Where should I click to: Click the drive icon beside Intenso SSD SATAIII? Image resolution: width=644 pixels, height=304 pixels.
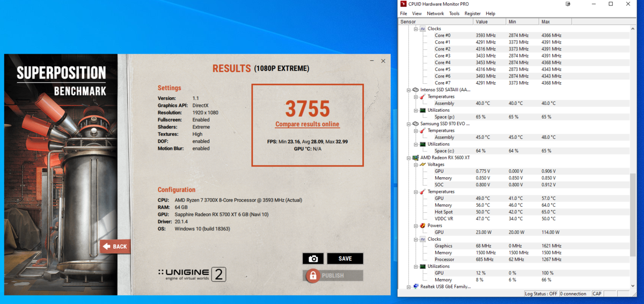point(416,90)
